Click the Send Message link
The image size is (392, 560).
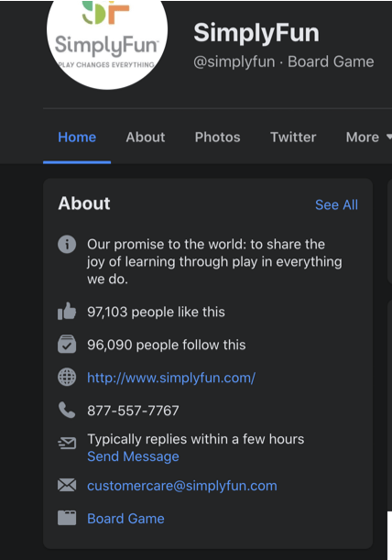133,456
